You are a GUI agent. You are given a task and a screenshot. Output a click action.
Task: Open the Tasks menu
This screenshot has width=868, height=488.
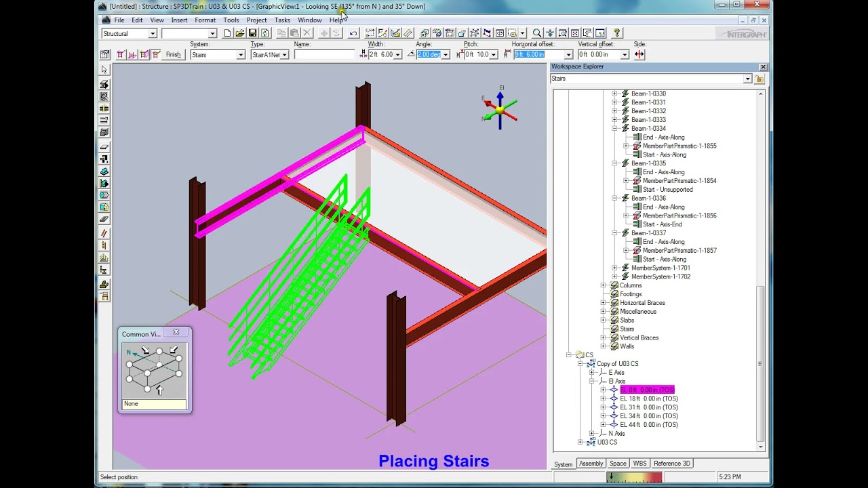coord(282,20)
